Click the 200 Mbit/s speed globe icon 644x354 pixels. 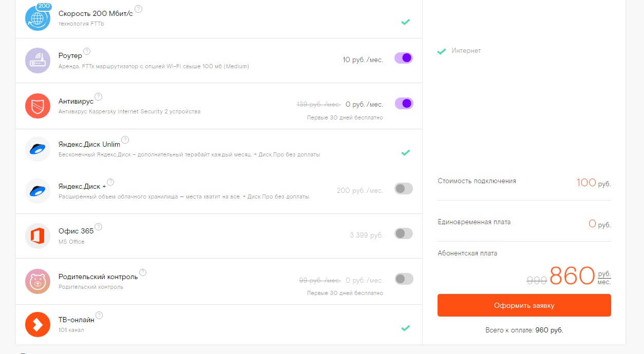click(x=37, y=18)
